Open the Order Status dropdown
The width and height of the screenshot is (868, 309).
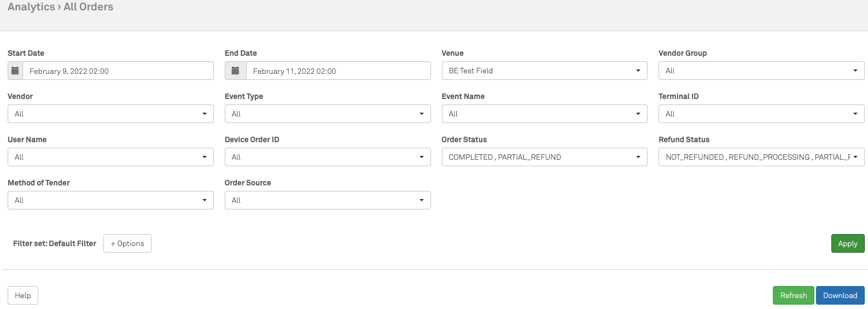[x=544, y=157]
